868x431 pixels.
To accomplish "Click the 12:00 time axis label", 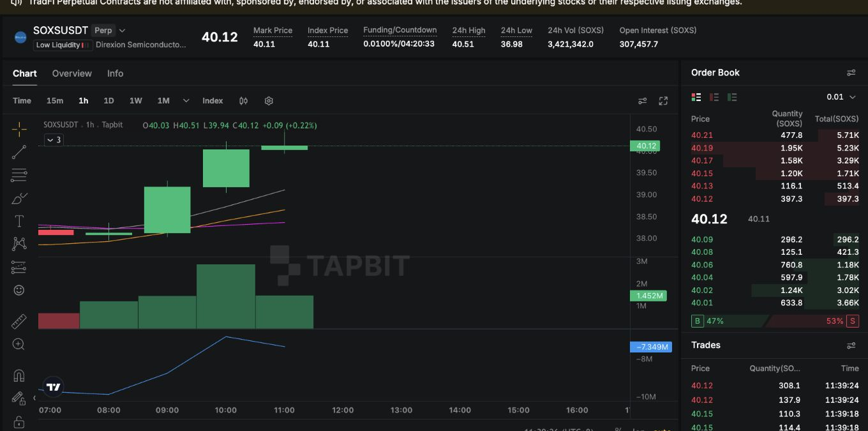I will [343, 410].
